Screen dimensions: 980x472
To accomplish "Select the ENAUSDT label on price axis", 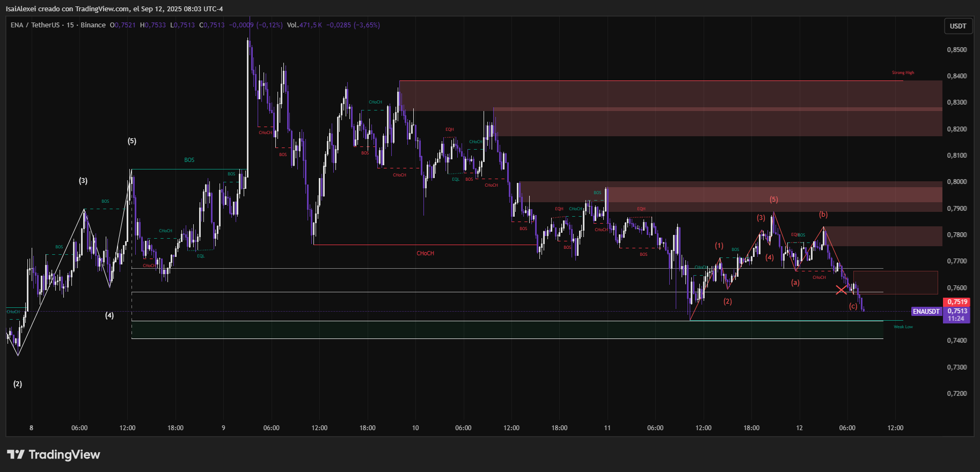I will pyautogui.click(x=926, y=312).
